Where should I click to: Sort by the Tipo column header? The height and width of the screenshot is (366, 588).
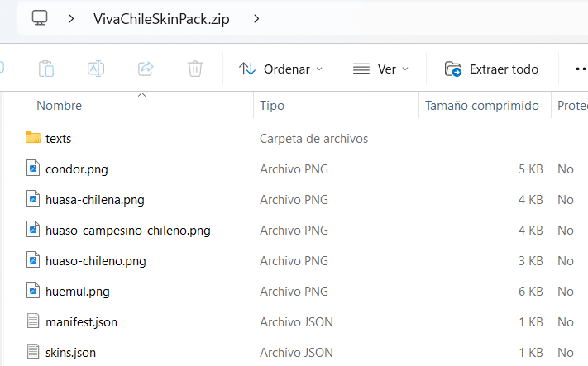[272, 106]
